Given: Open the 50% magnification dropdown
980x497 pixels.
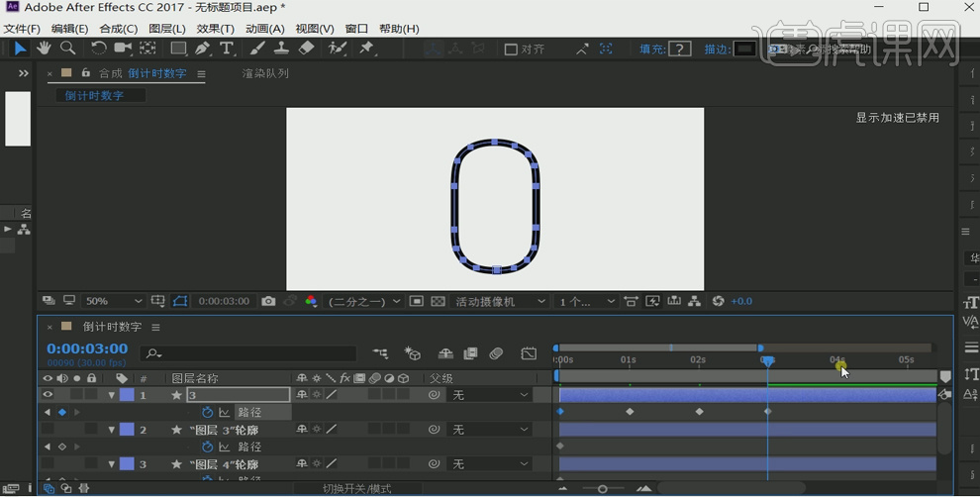Looking at the screenshot, I should [113, 301].
